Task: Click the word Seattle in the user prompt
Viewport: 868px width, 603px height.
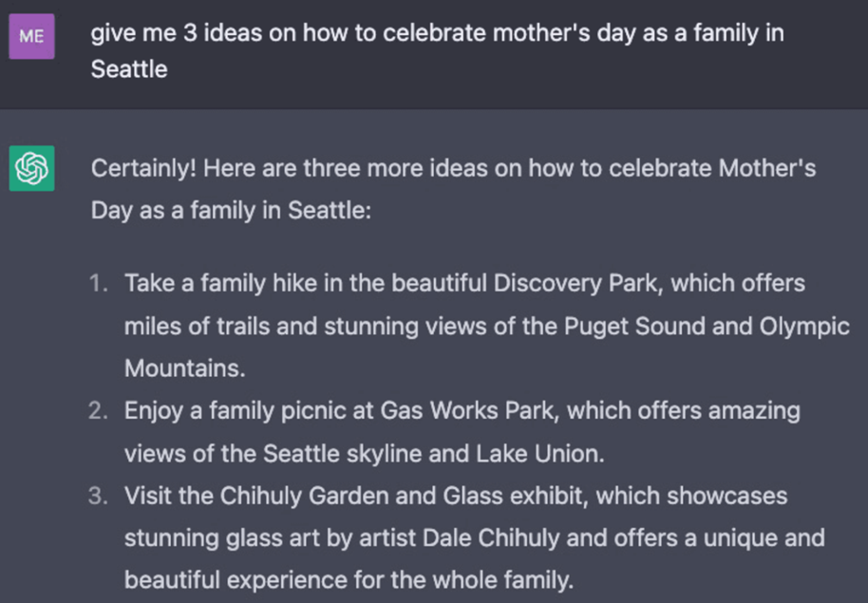Action: click(x=129, y=69)
